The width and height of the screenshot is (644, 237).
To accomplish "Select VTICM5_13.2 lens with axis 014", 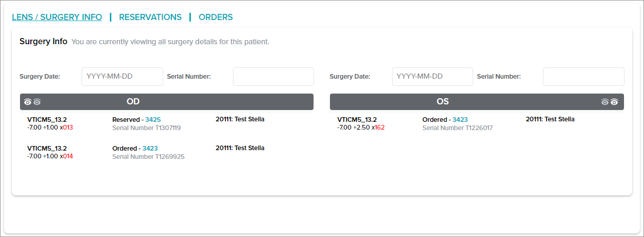I will 47,148.
